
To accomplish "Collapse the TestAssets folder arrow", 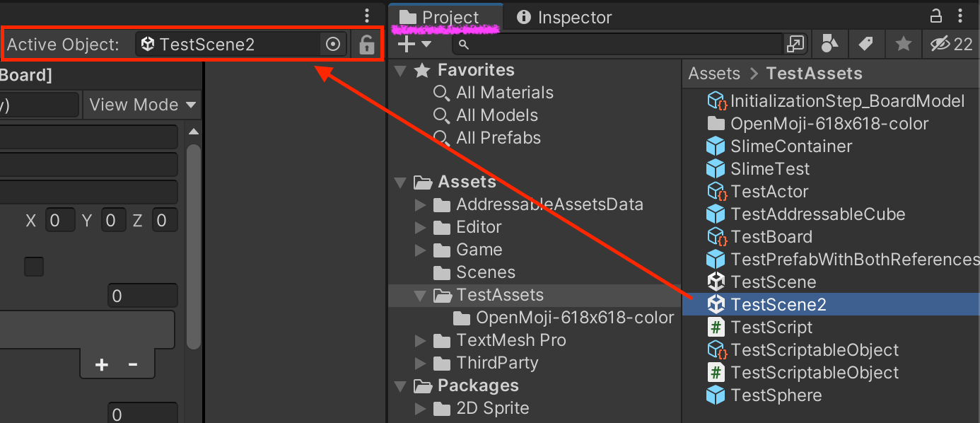I will coord(420,295).
